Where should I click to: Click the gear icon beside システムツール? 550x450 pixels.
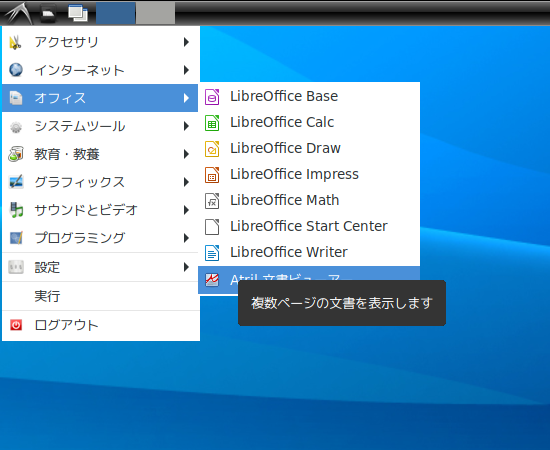[16, 126]
